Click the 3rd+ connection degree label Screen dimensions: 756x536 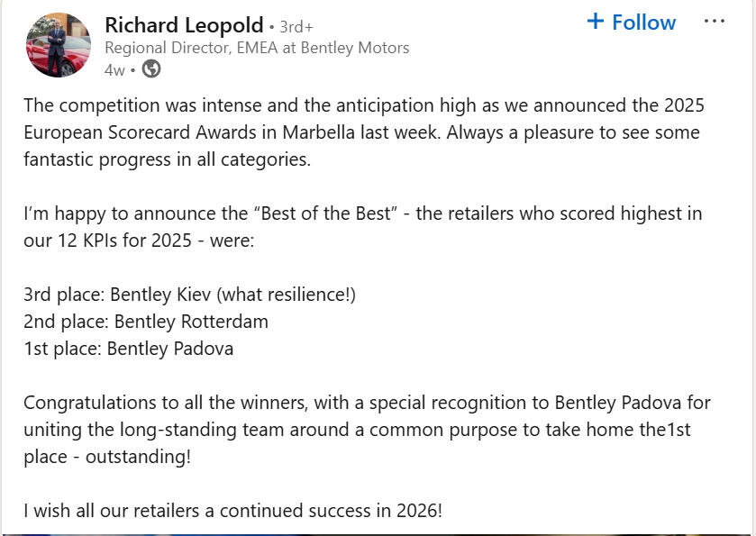click(296, 26)
